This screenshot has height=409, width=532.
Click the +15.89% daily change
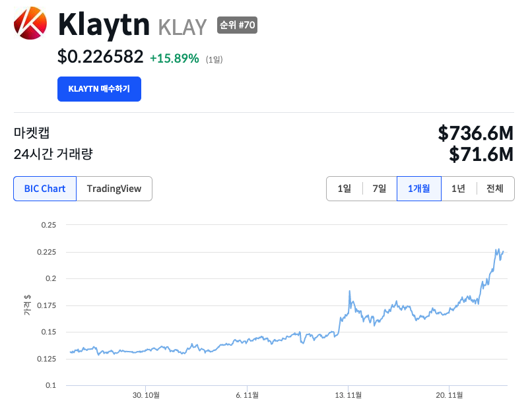coord(174,58)
